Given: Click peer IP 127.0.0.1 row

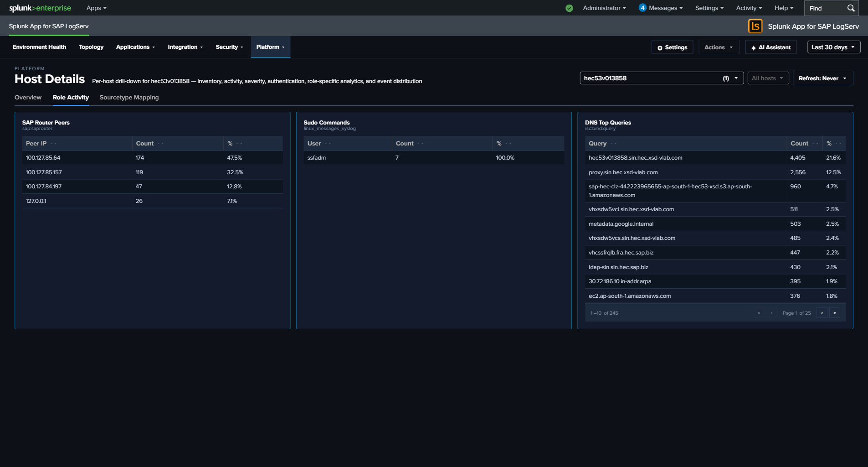Looking at the screenshot, I should tap(152, 201).
